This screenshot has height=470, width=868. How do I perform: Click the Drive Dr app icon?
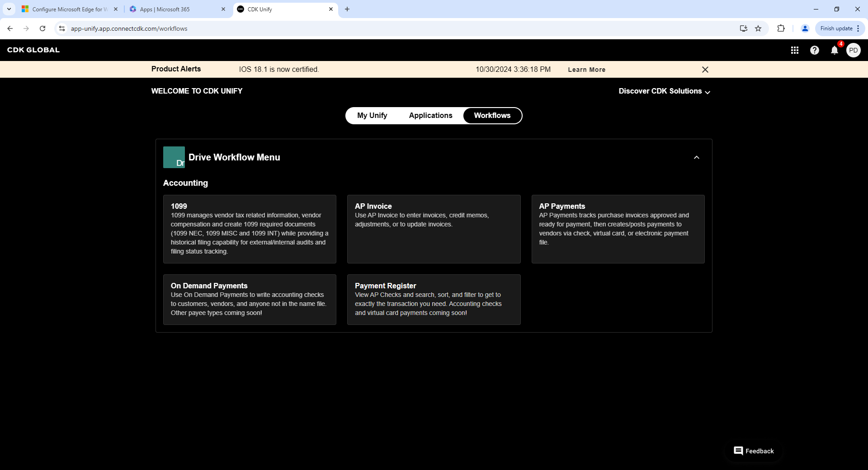pyautogui.click(x=174, y=157)
